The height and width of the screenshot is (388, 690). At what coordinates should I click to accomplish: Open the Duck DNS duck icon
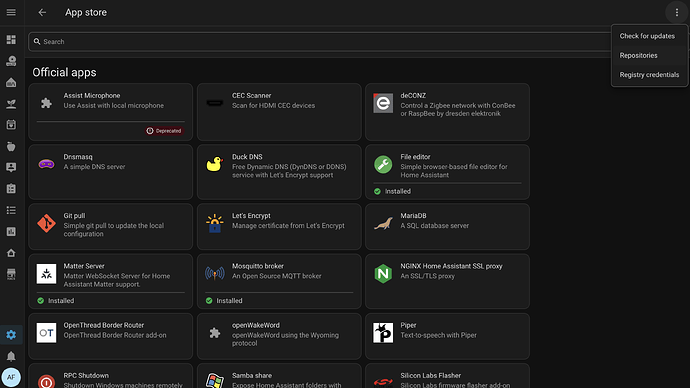tap(215, 164)
